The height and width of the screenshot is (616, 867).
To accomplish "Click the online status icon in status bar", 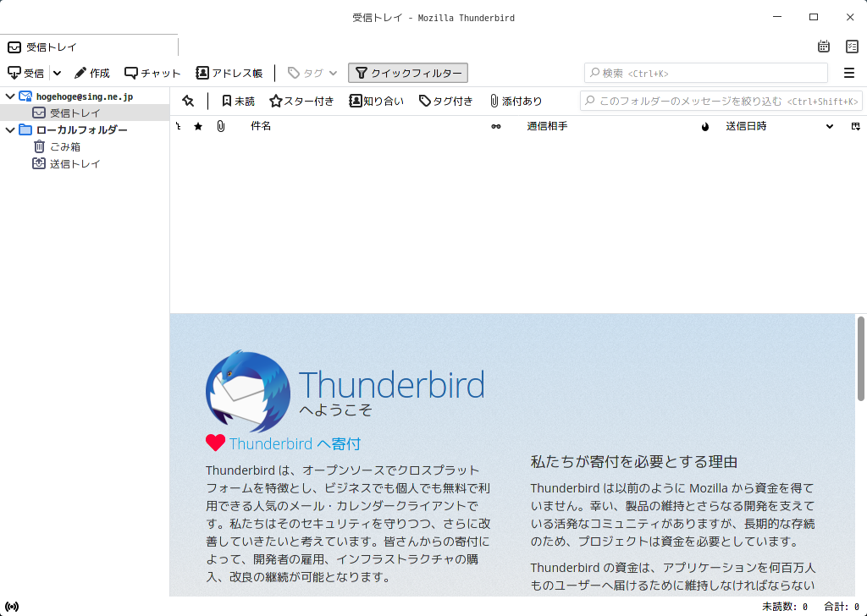I will (x=12, y=607).
